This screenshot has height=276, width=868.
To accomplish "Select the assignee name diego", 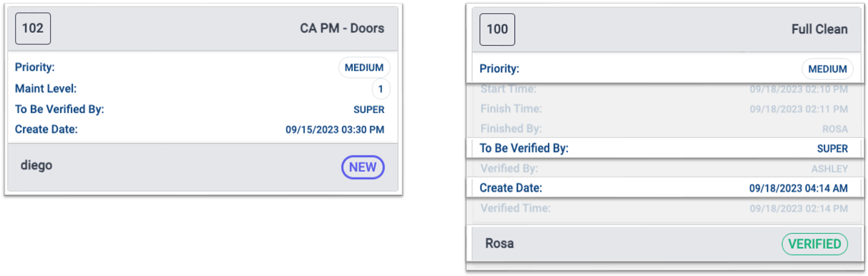I will pyautogui.click(x=36, y=165).
